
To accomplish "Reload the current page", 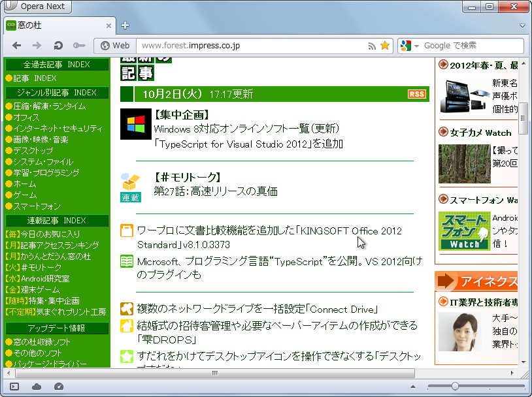I will [x=58, y=46].
